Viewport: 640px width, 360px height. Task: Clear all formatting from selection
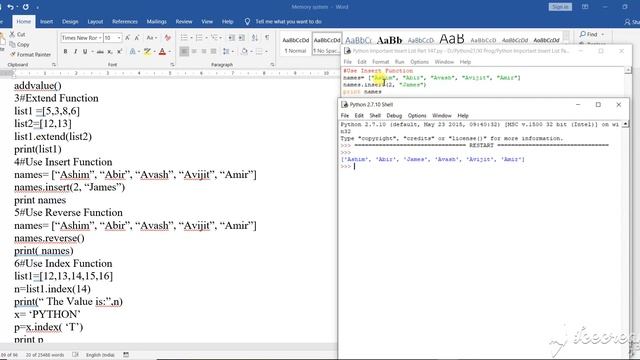pyautogui.click(x=167, y=38)
